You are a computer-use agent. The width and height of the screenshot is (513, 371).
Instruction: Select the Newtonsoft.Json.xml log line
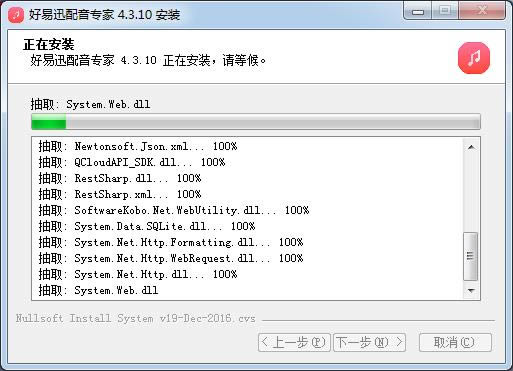(138, 146)
